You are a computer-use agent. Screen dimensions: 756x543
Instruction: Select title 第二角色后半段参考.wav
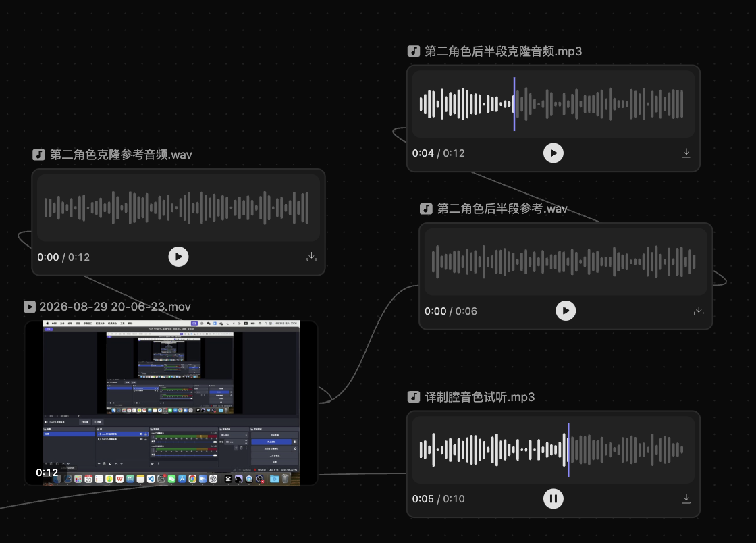(x=502, y=209)
